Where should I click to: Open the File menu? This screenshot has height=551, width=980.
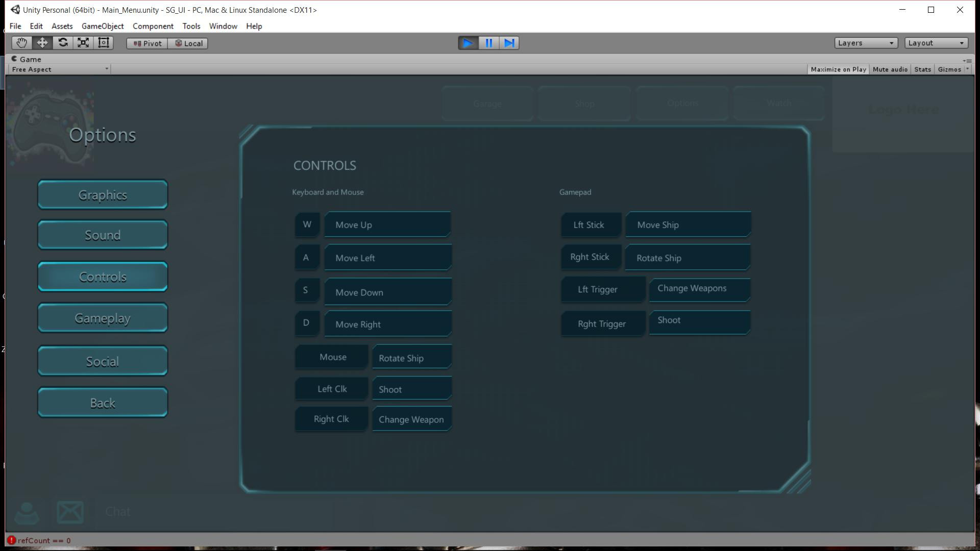pyautogui.click(x=15, y=26)
